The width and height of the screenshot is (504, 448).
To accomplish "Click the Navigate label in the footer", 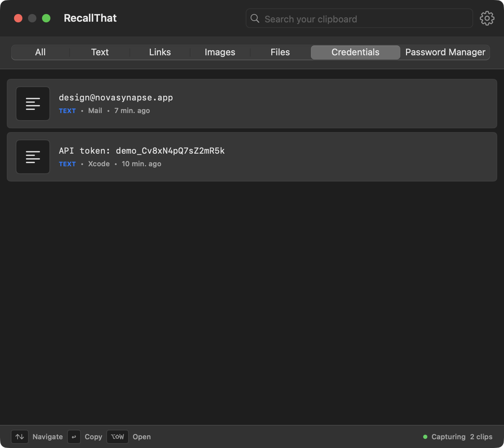I will 47,437.
